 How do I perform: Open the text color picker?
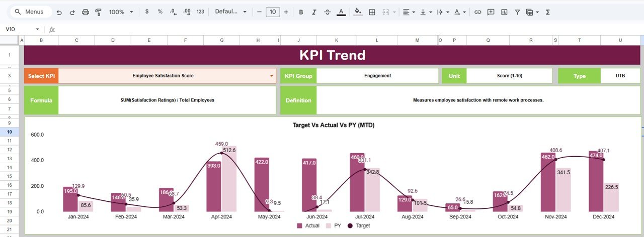341,12
